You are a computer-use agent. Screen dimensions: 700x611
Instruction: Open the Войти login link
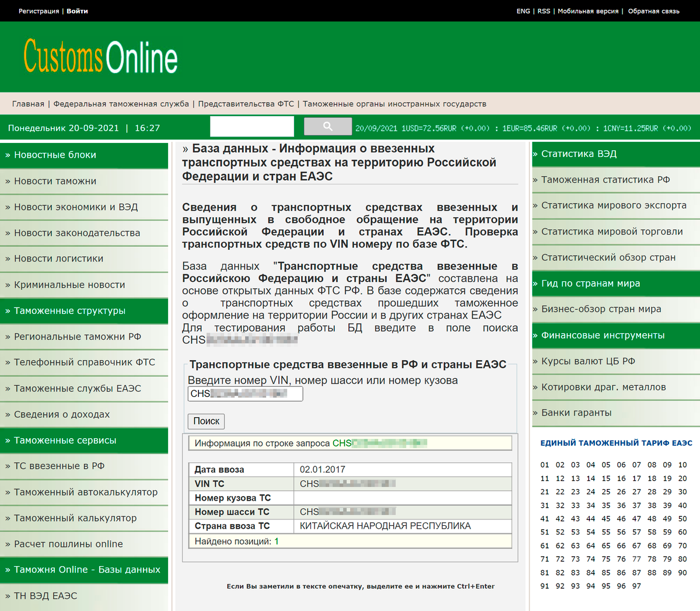pos(77,11)
